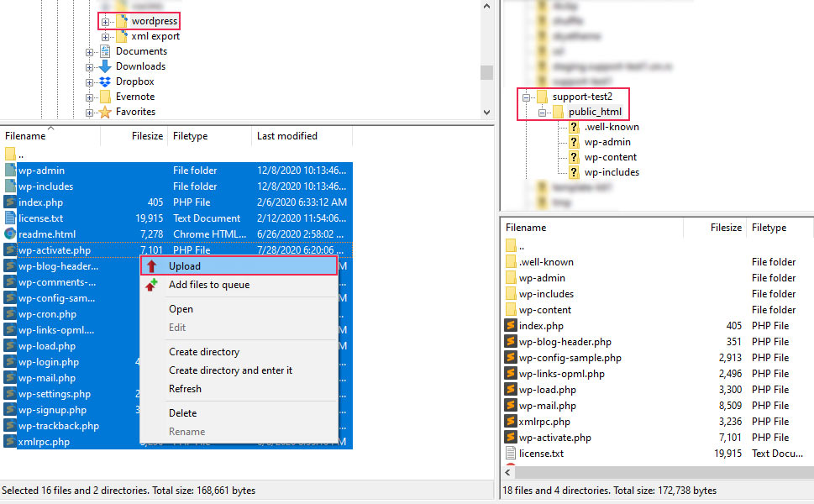Viewport: 814px width, 504px height.
Task: Sort local files by Filetype column header
Action: tap(210, 136)
